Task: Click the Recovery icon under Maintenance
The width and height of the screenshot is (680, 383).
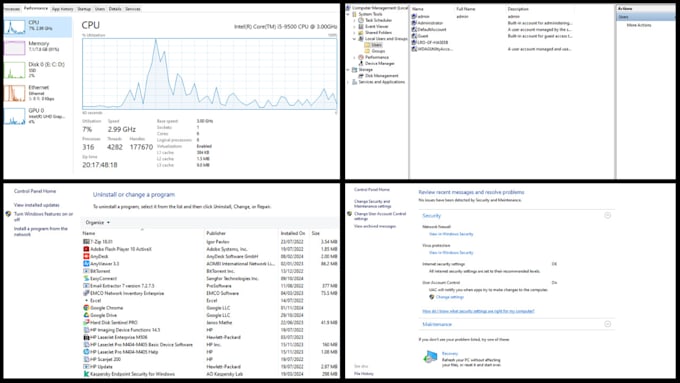Action: coord(430,357)
